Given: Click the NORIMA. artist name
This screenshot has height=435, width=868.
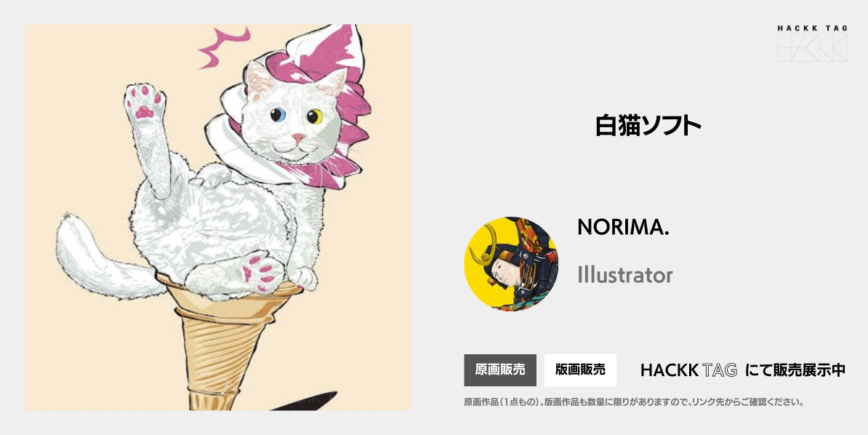Looking at the screenshot, I should (623, 227).
